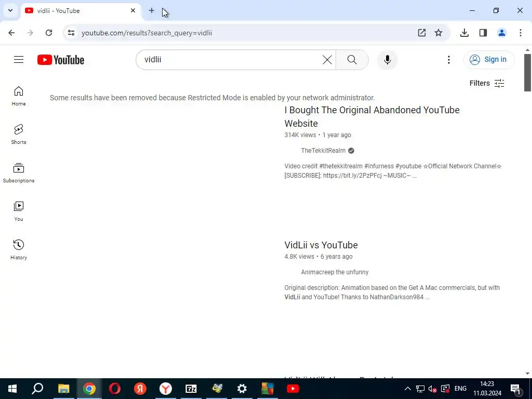Image resolution: width=532 pixels, height=399 pixels.
Task: Switch ENG input language
Action: click(460, 389)
